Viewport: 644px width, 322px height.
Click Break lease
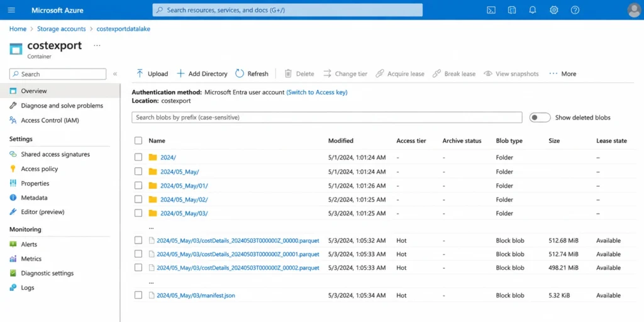click(x=454, y=74)
